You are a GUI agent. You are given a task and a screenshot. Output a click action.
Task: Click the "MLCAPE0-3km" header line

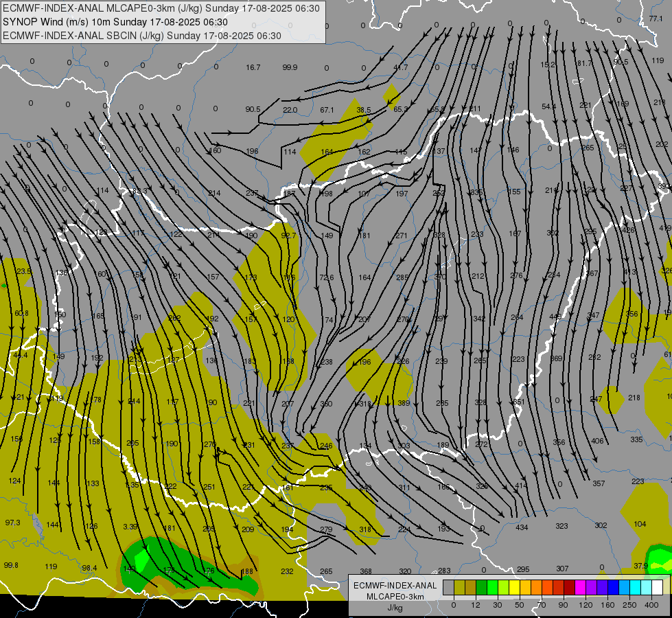[x=161, y=8]
